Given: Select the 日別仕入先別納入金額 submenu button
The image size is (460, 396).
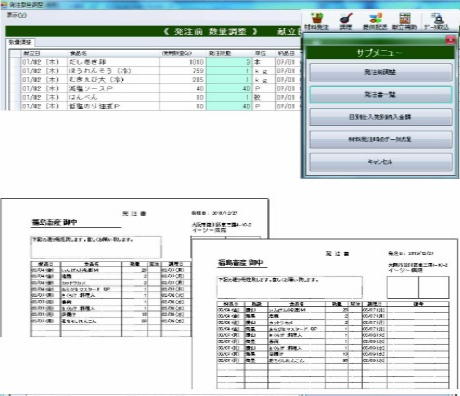Looking at the screenshot, I should pos(380,117).
